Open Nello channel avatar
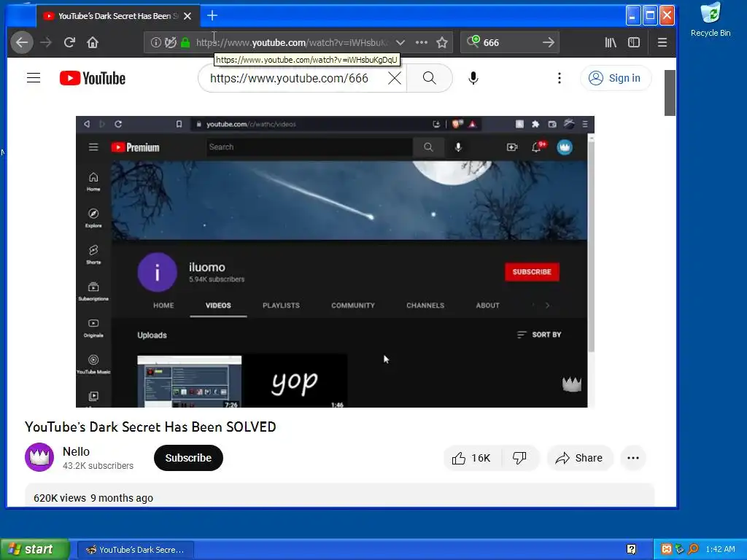The height and width of the screenshot is (560, 747). (x=39, y=457)
